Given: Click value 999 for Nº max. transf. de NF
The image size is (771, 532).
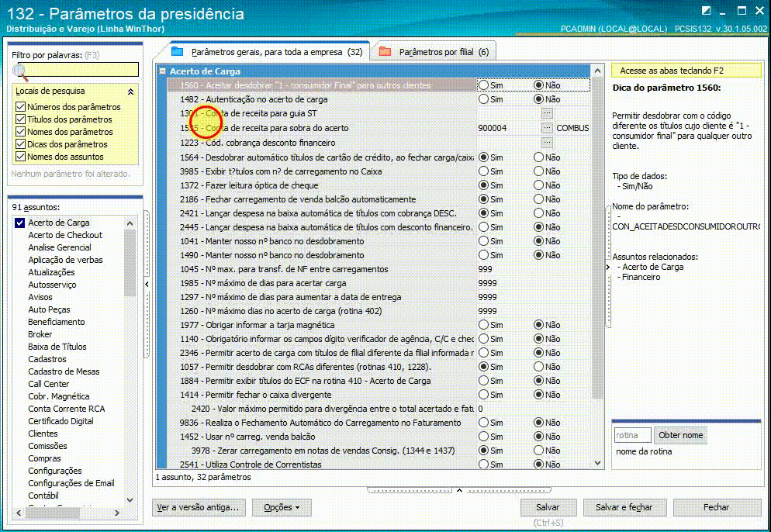Looking at the screenshot, I should [485, 269].
